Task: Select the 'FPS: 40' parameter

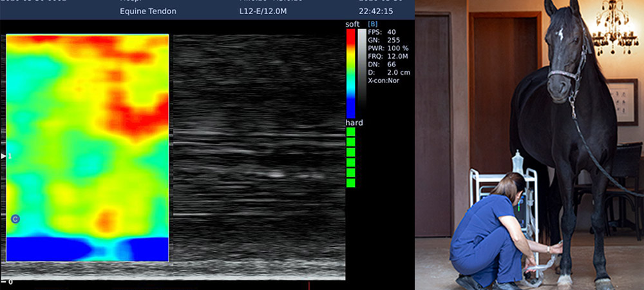Action: tap(383, 32)
